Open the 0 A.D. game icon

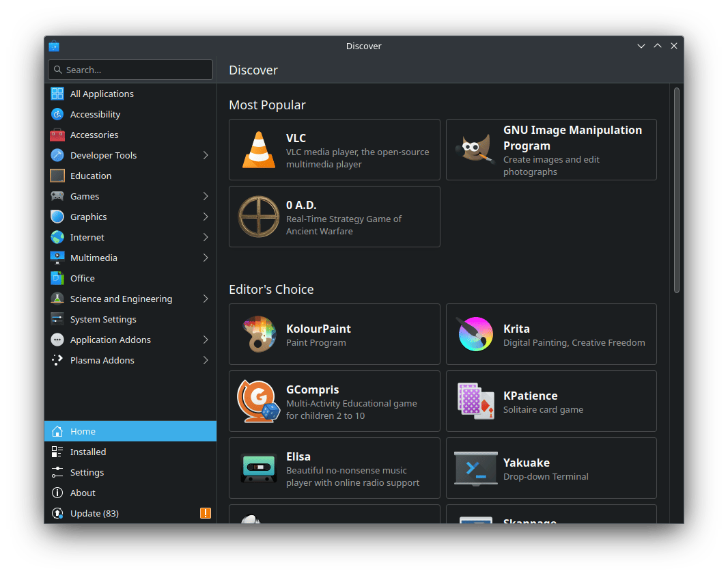click(x=259, y=217)
